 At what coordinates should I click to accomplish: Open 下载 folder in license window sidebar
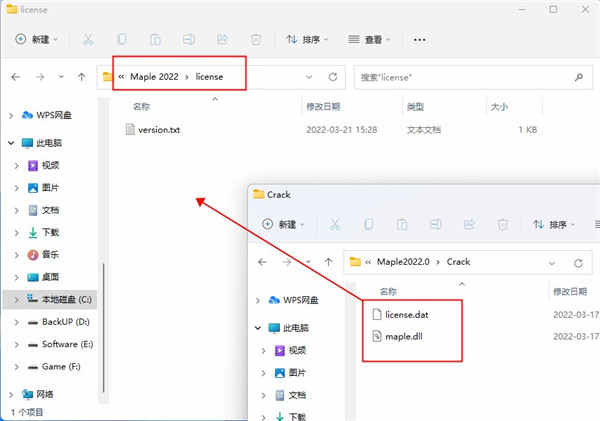pos(44,232)
